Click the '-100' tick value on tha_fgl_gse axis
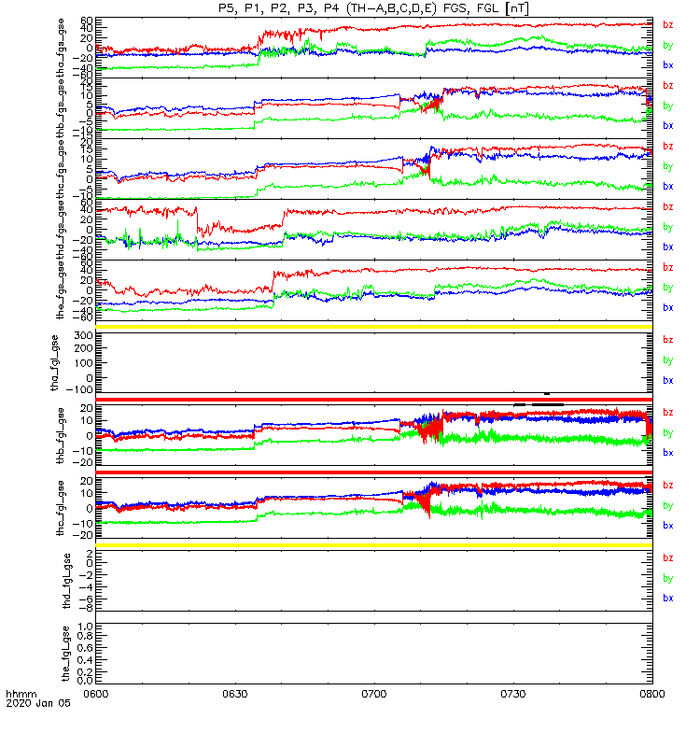Screen dimensions: 700x747 coord(80,389)
